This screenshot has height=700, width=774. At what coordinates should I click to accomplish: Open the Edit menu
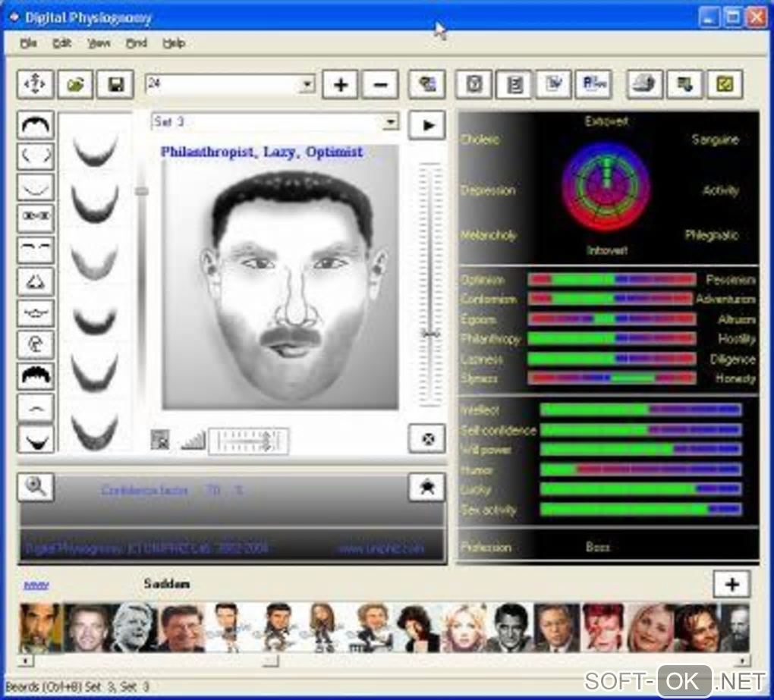coord(61,43)
